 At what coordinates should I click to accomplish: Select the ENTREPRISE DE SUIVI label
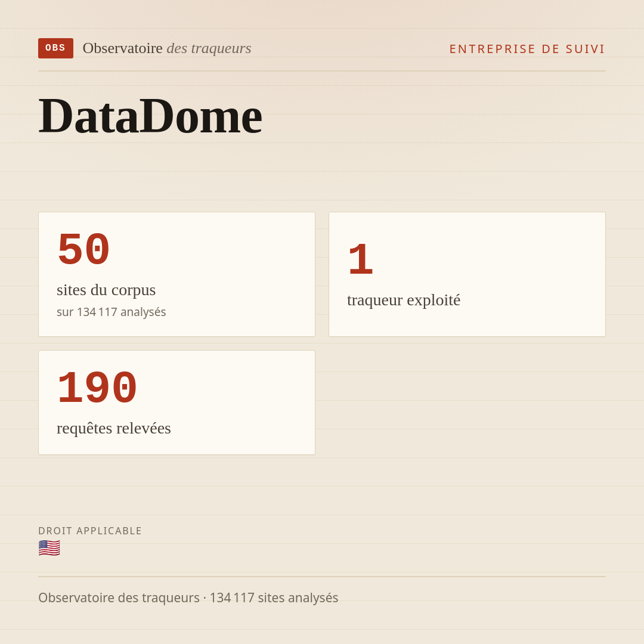pos(527,49)
